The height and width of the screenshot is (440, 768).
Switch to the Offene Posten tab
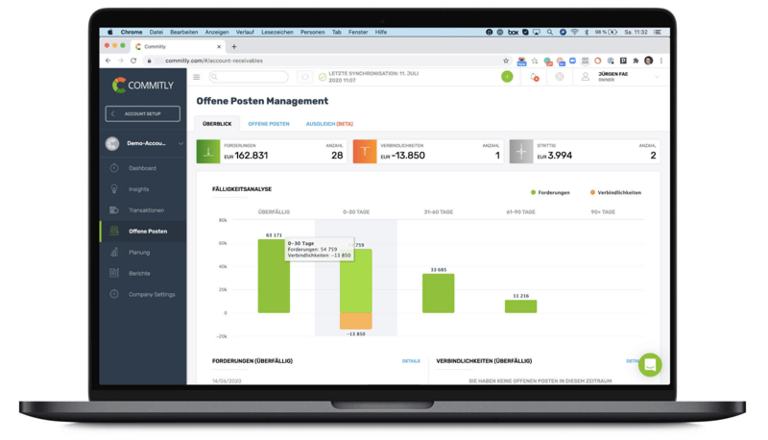tap(269, 123)
